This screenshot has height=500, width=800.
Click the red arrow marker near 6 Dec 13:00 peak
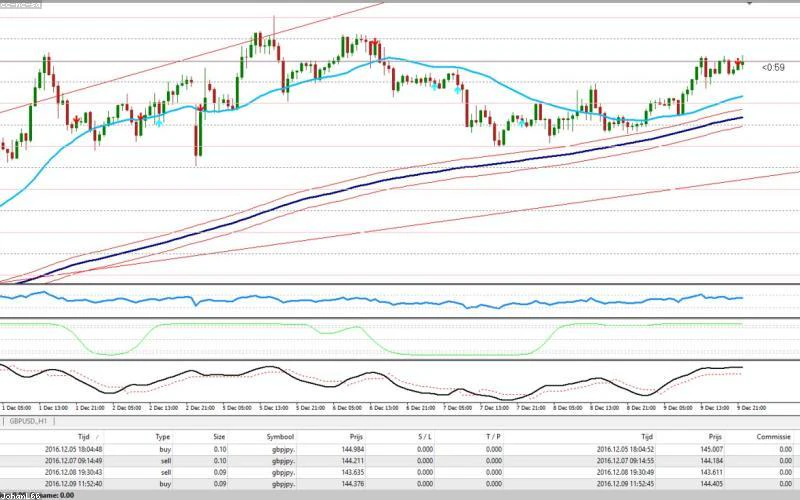tap(374, 42)
